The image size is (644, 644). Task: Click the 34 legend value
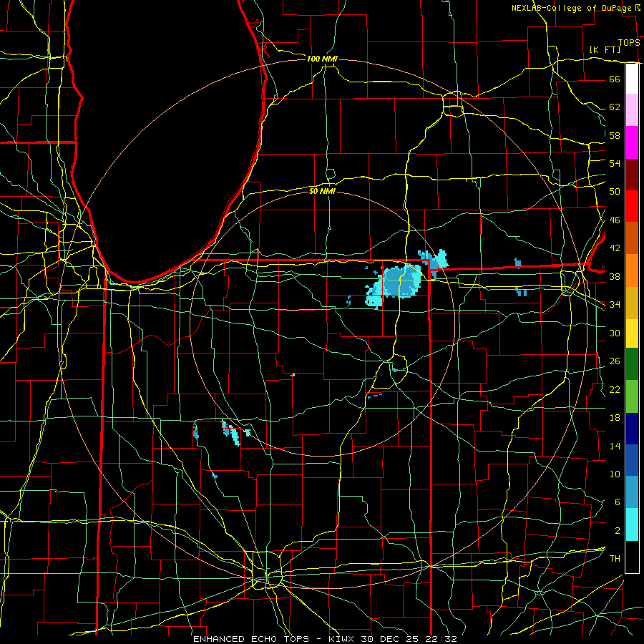pos(615,305)
